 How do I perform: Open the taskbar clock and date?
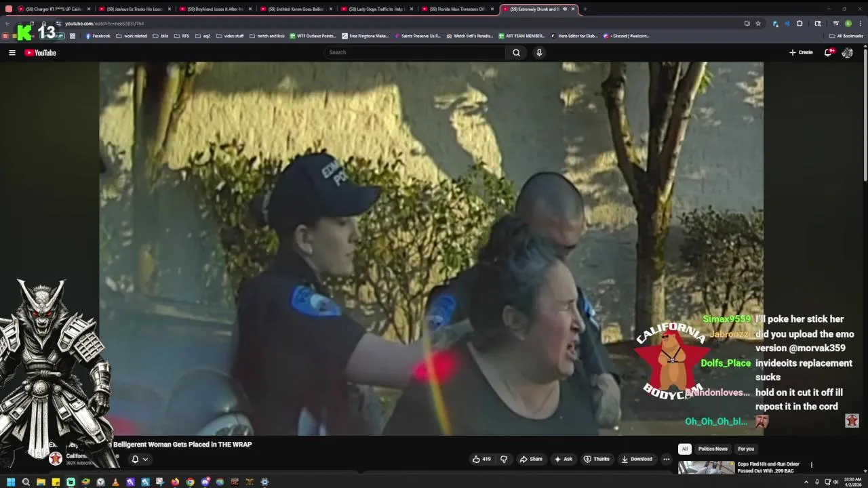pos(852,482)
